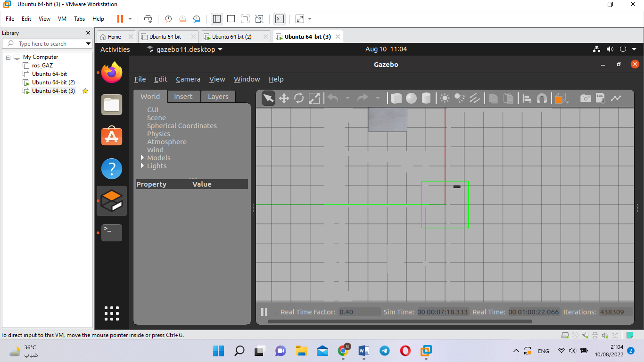Launch Firefox from the Ubuntu dock
The height and width of the screenshot is (362, 644).
(112, 73)
